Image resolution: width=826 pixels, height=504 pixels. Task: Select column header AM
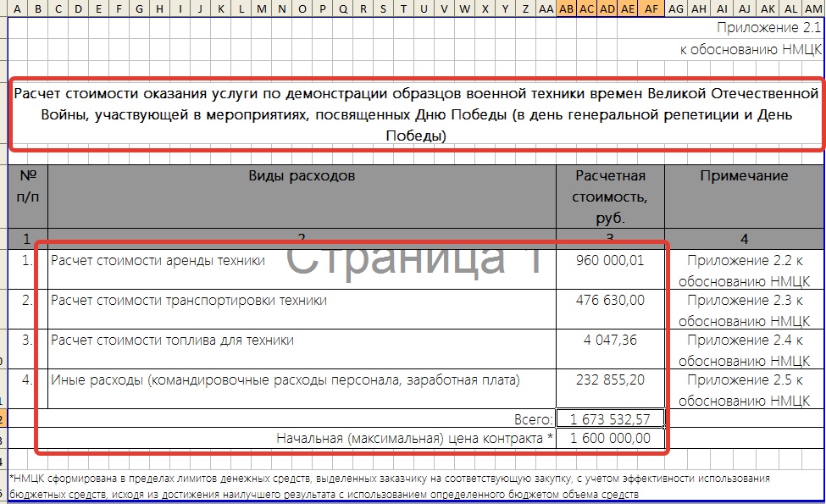point(812,8)
